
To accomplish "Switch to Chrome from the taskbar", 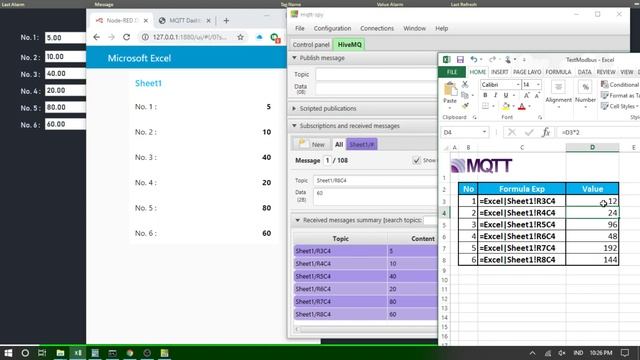I will pos(130,353).
